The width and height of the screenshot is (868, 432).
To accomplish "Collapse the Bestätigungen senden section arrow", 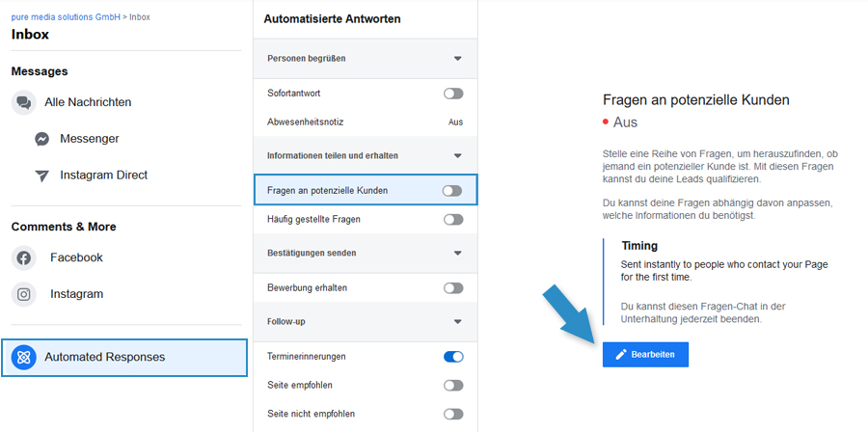I will [x=457, y=254].
